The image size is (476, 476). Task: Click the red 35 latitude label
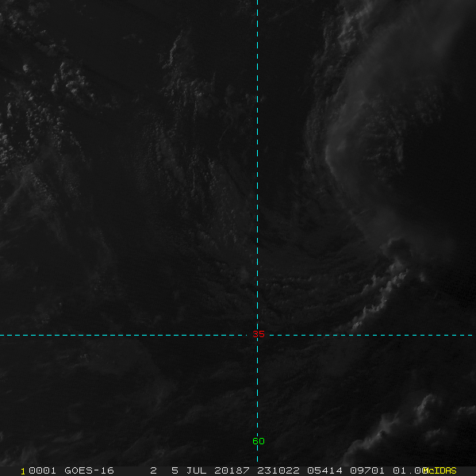pos(259,334)
